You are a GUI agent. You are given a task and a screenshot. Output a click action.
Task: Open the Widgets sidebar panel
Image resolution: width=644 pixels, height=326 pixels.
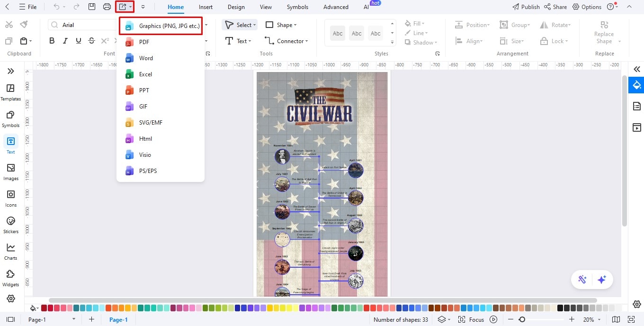tap(10, 278)
